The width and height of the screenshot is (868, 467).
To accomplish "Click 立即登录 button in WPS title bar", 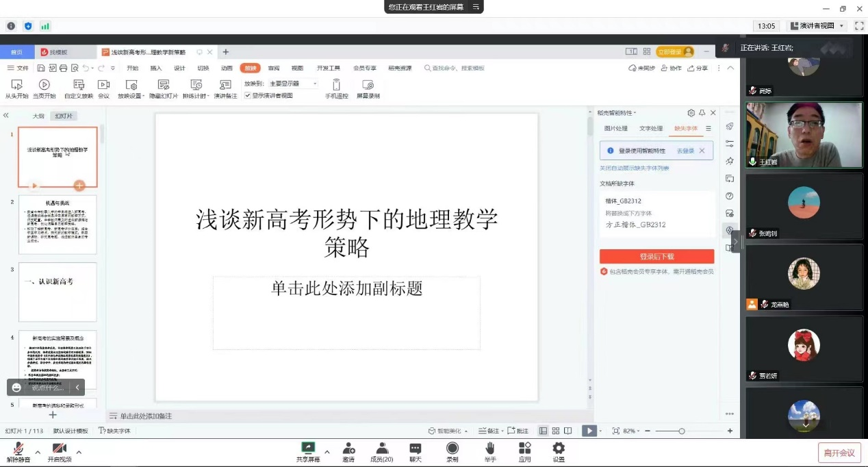I will click(675, 52).
